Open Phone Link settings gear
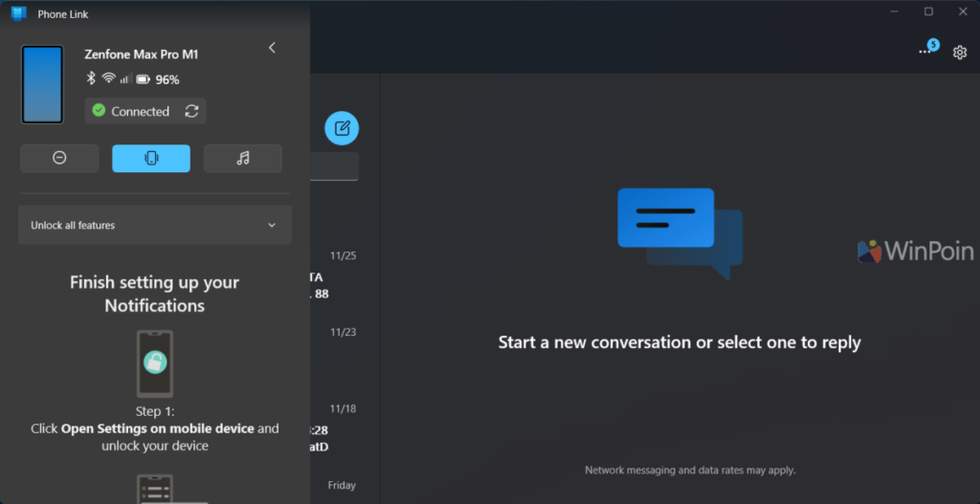 tap(960, 53)
